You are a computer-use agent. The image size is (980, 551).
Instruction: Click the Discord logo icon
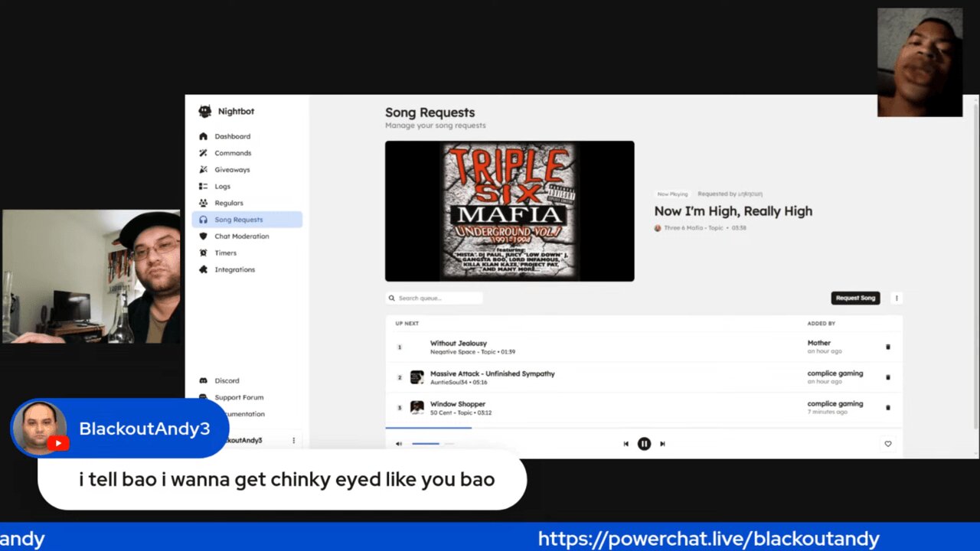click(203, 380)
